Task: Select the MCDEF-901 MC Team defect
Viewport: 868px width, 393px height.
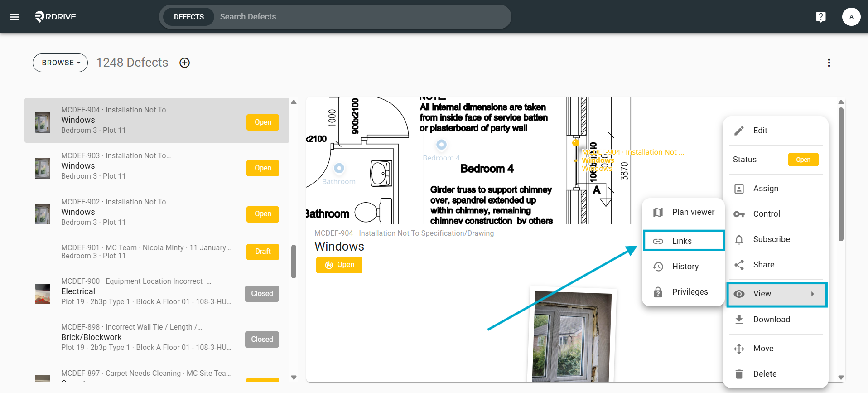Action: click(157, 252)
